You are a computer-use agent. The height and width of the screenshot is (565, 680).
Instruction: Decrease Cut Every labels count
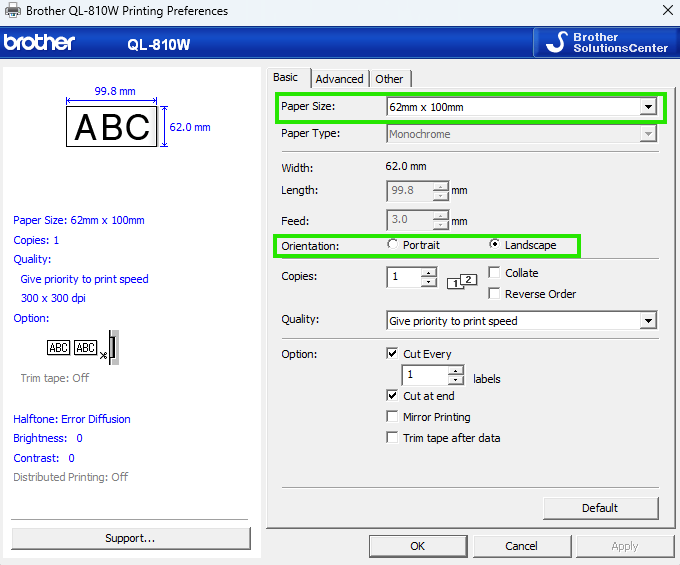click(455, 380)
